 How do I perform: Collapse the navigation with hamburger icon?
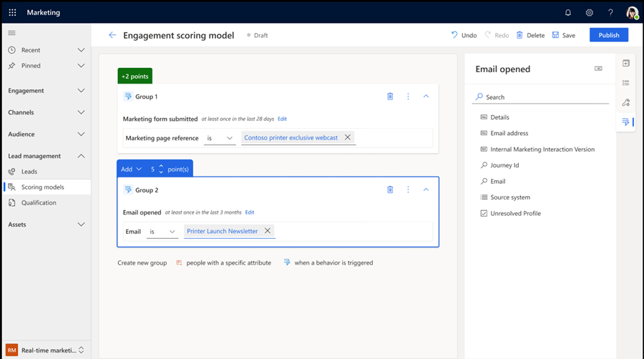tap(11, 33)
